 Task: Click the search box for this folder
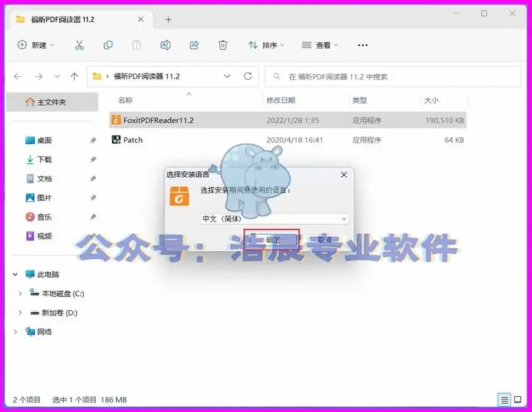(393, 77)
